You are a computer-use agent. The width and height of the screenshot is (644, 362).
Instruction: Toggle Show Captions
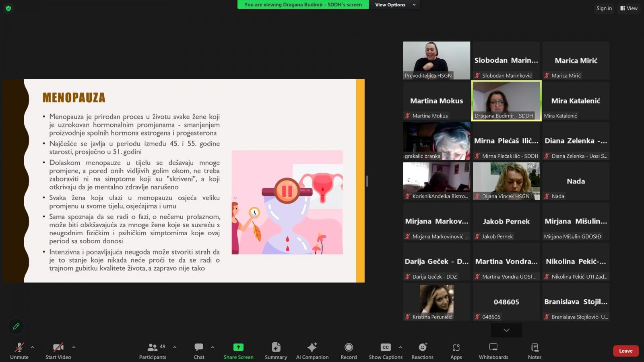[385, 350]
